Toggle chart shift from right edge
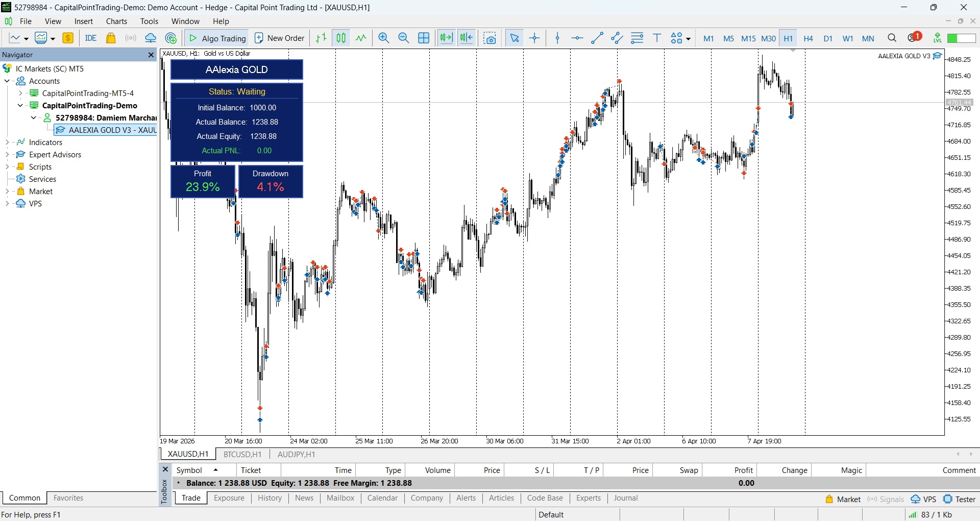 pos(467,38)
